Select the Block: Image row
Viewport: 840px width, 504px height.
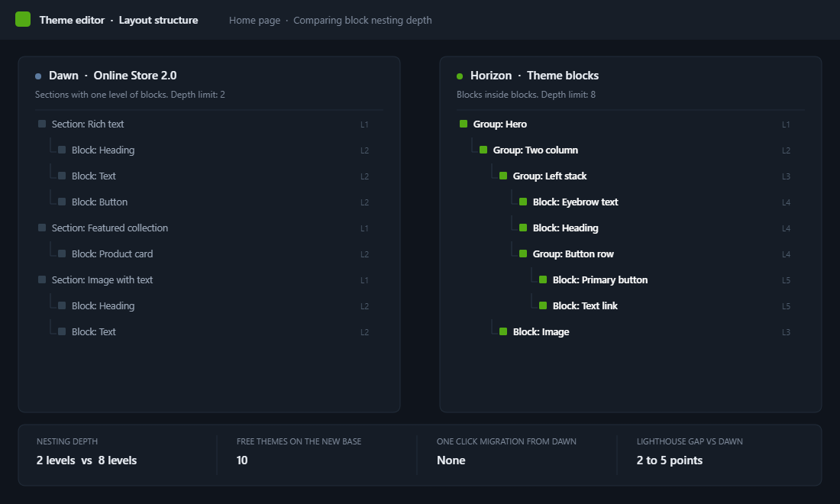[631, 332]
